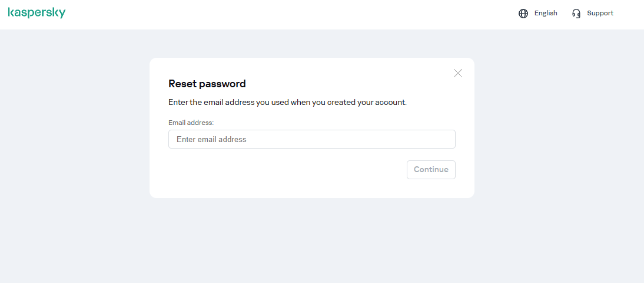Click the instruction text about your account email

point(287,102)
